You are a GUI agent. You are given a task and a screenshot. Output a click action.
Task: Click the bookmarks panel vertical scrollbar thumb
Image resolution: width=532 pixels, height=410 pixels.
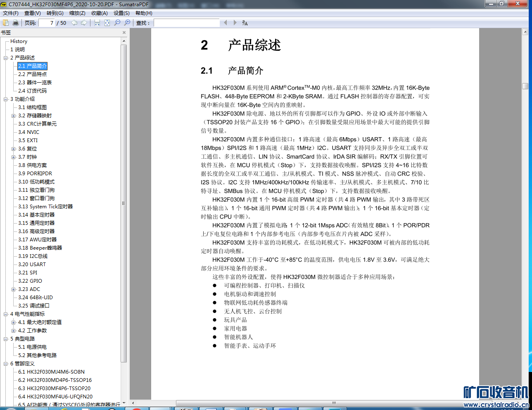(x=124, y=203)
